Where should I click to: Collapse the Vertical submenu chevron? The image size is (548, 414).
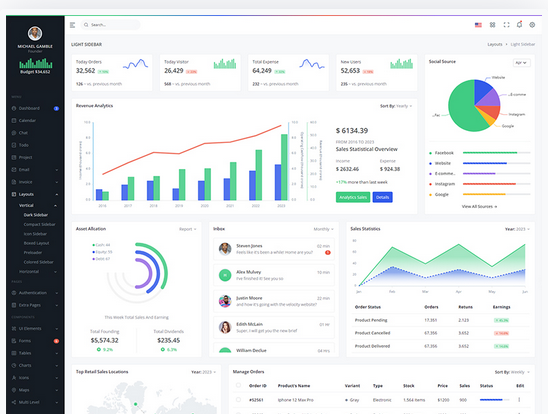coord(55,205)
